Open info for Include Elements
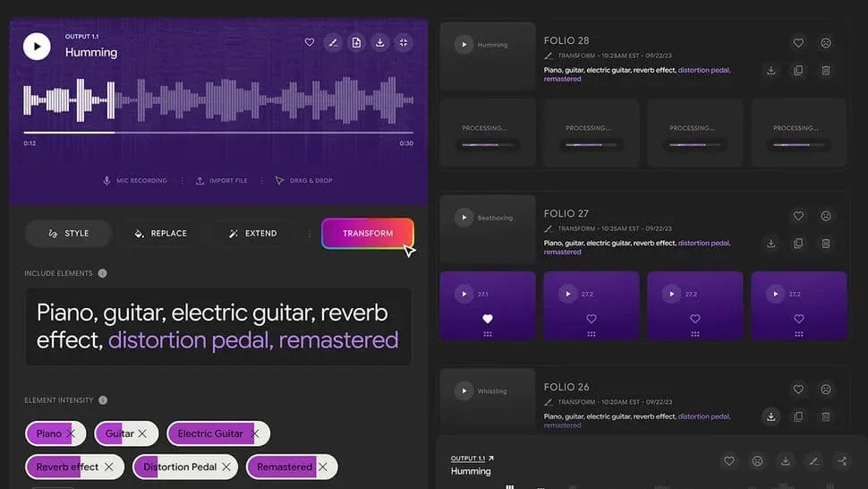 tap(102, 273)
